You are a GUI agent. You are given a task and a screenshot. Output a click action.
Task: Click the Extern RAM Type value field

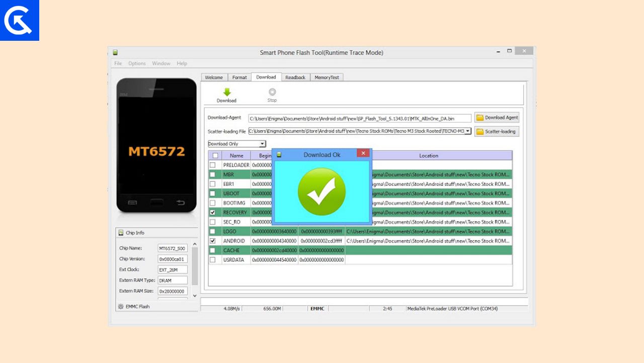(173, 280)
